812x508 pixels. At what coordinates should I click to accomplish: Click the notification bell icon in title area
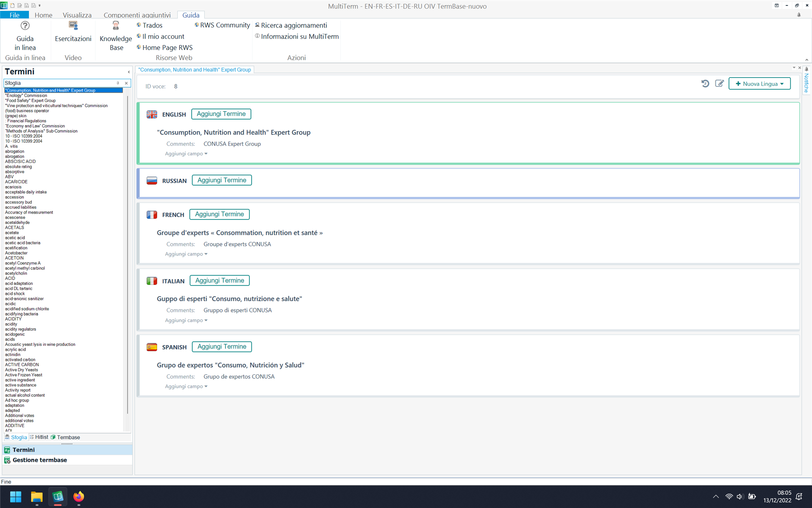pyautogui.click(x=799, y=15)
